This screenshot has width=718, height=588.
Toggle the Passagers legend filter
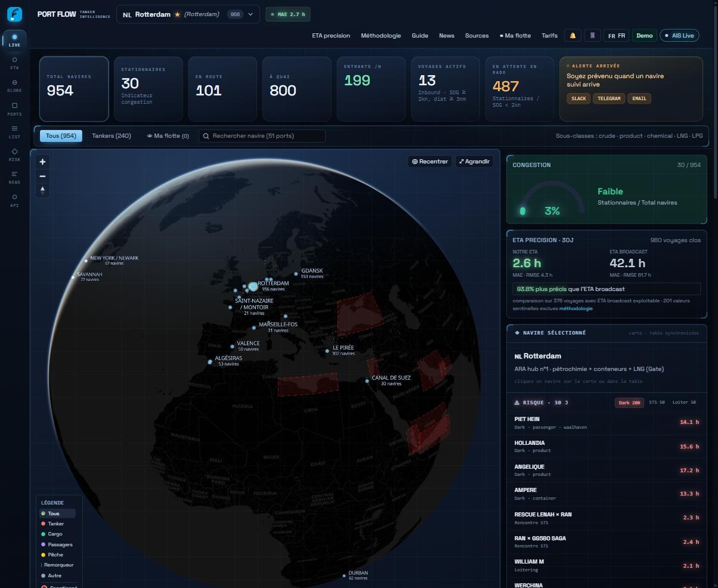(x=57, y=544)
